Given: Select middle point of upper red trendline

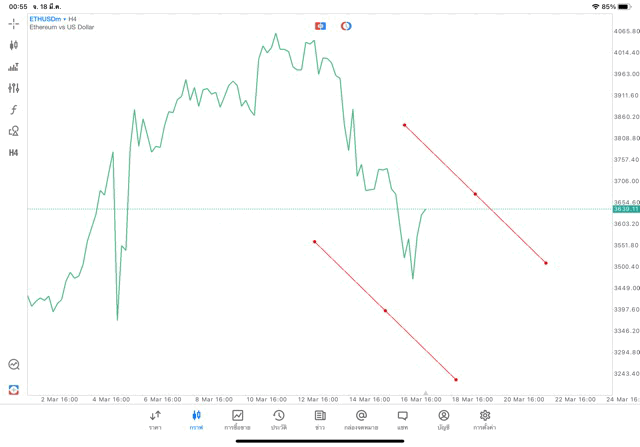Looking at the screenshot, I should click(475, 194).
